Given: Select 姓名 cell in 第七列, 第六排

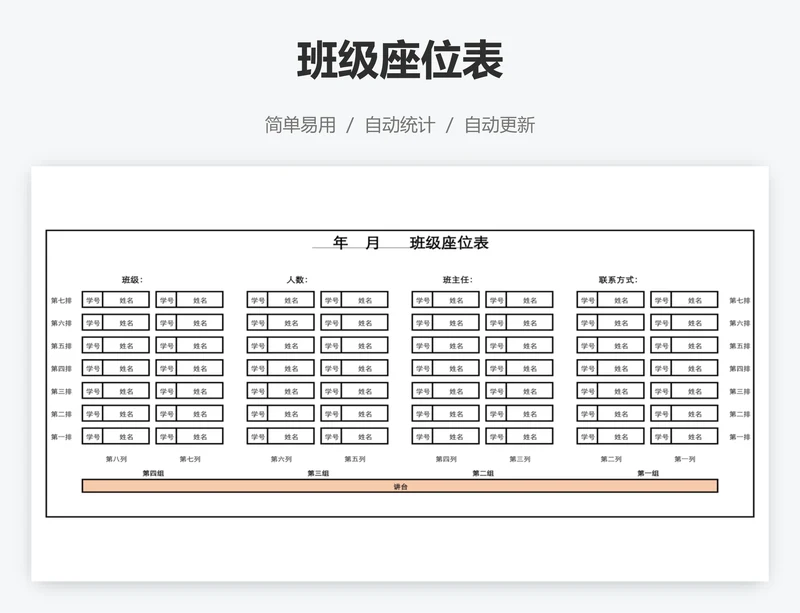Looking at the screenshot, I should 200,323.
